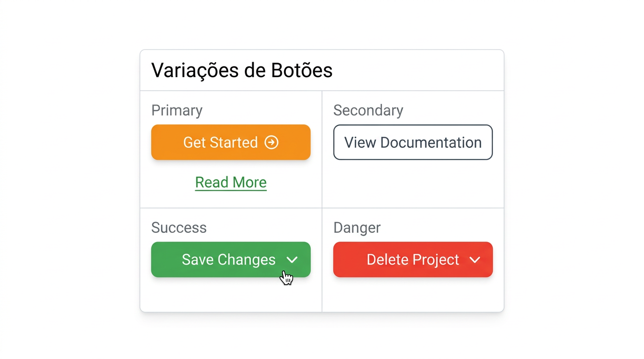Open the Read More link
Image resolution: width=644 pixels, height=359 pixels.
coord(230,182)
